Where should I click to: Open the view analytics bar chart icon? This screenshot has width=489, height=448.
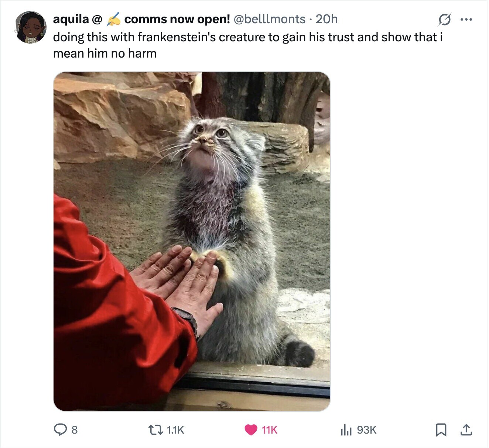click(x=346, y=430)
